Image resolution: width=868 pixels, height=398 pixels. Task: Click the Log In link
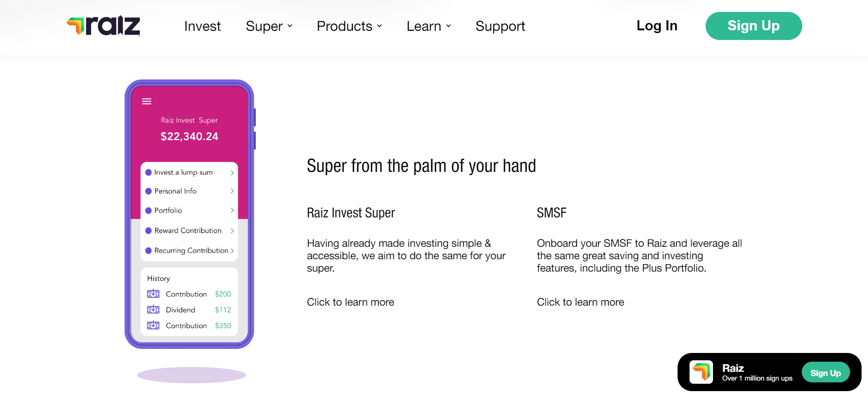657,26
